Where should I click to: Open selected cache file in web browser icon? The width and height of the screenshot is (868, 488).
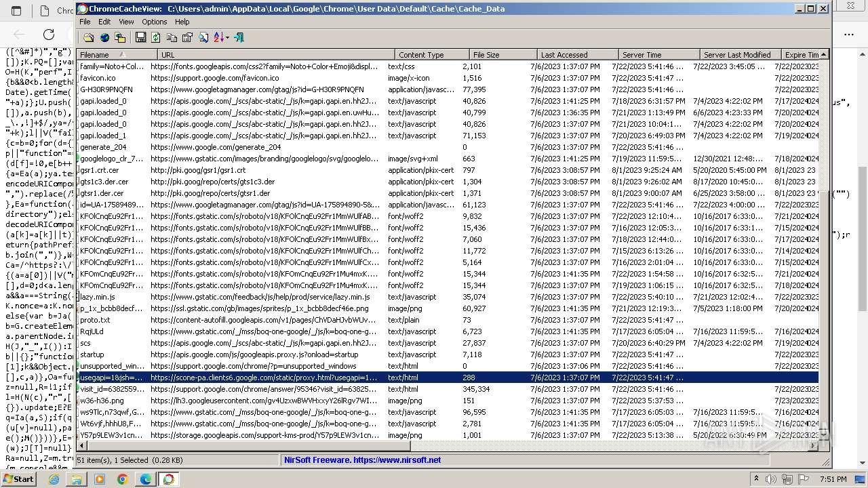[104, 38]
